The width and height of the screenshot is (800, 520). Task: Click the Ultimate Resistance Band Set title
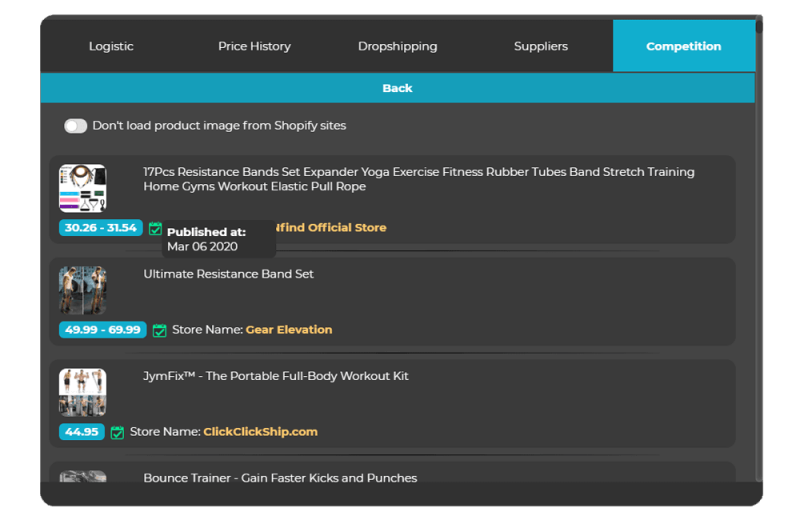229,274
